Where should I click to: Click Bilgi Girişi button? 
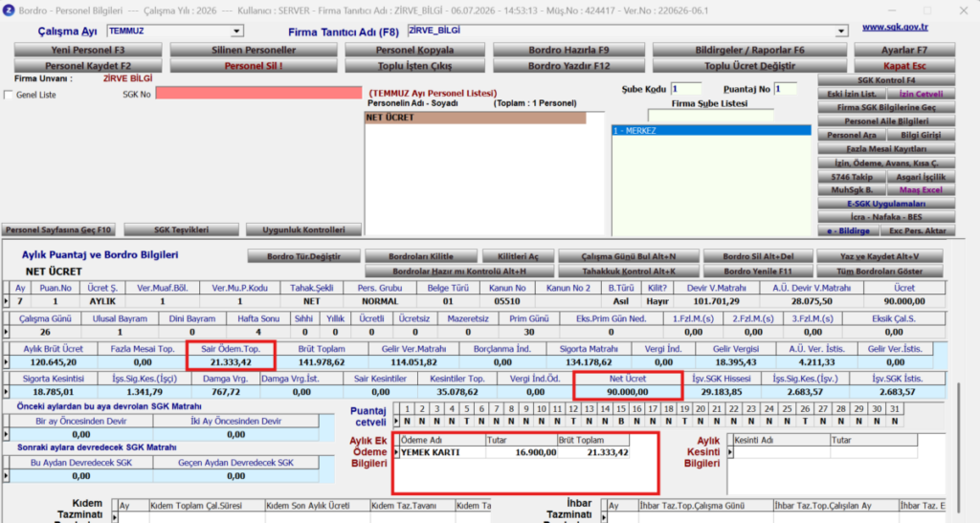(921, 136)
